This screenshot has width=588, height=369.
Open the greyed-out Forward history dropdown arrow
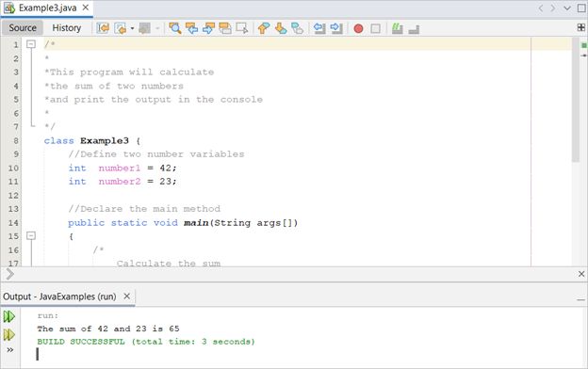pyautogui.click(x=157, y=28)
